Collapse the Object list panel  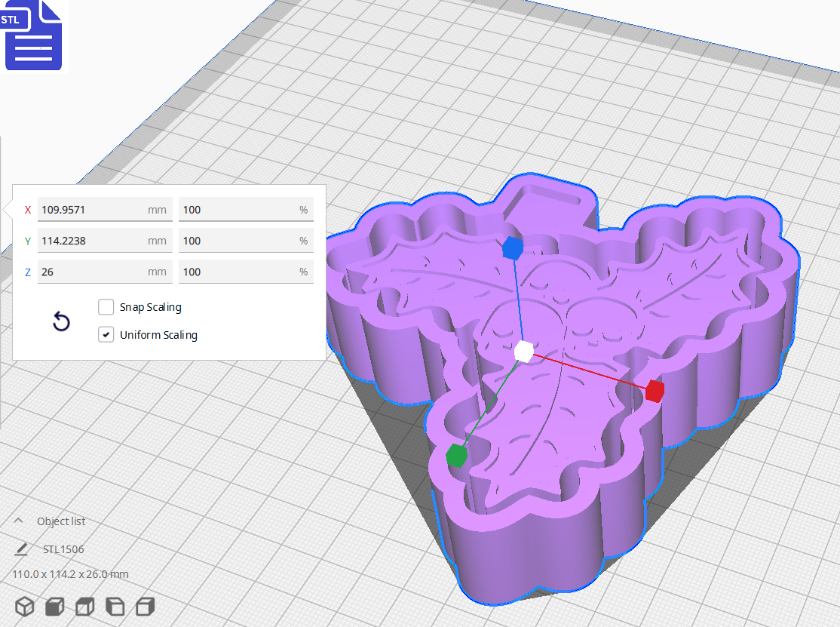pyautogui.click(x=20, y=521)
